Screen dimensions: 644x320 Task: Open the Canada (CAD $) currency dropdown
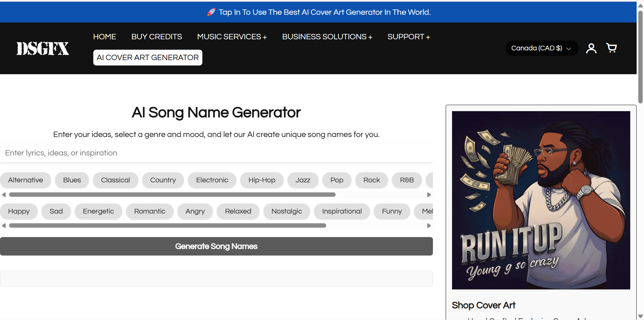[541, 48]
